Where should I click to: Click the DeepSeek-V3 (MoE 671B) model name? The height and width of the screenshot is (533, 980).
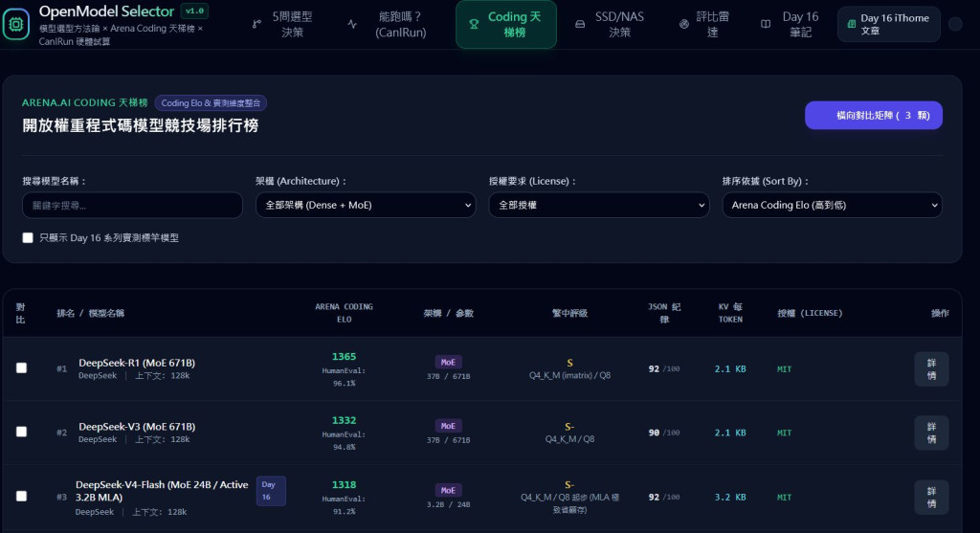pos(137,426)
